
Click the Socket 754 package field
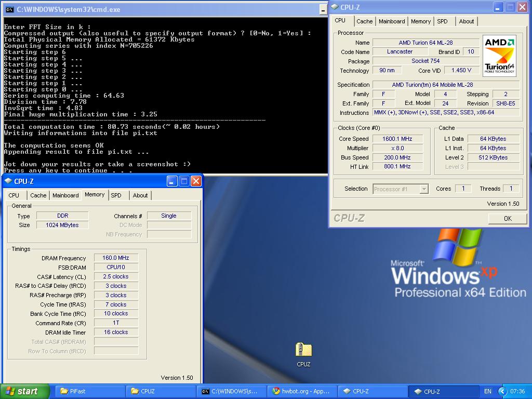(425, 61)
